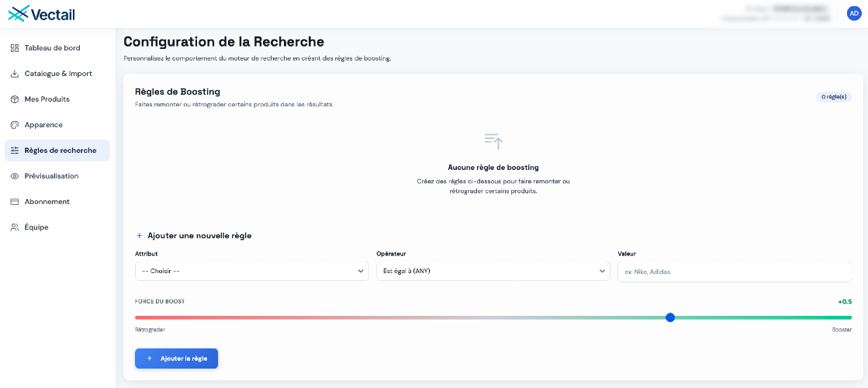Image resolution: width=868 pixels, height=388 pixels.
Task: Focus the Valeur text field
Action: pyautogui.click(x=734, y=272)
